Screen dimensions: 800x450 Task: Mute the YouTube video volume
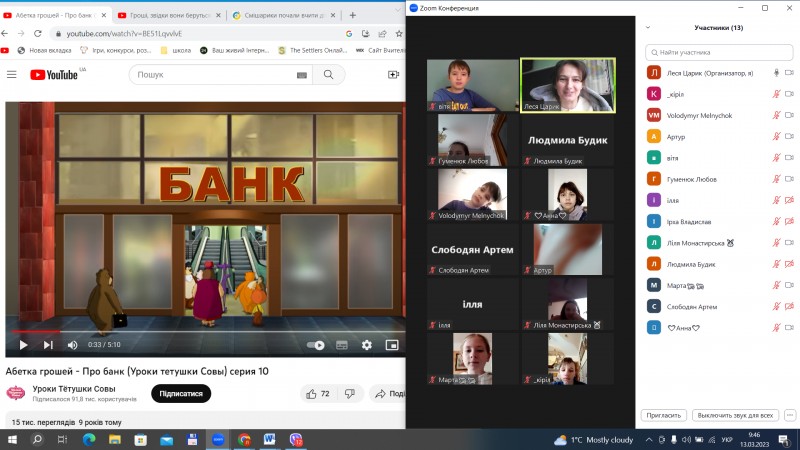coord(72,345)
